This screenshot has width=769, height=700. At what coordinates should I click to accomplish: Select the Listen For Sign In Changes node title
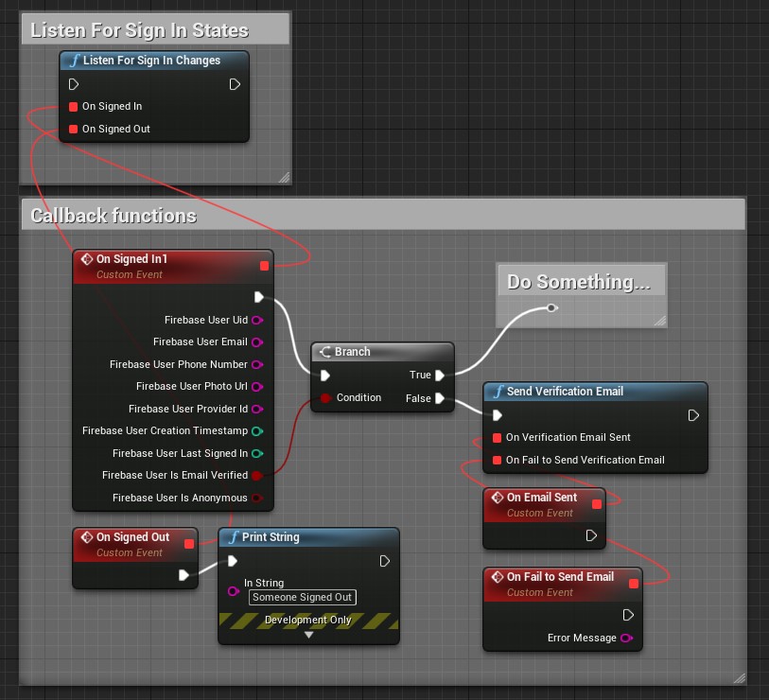coord(151,61)
